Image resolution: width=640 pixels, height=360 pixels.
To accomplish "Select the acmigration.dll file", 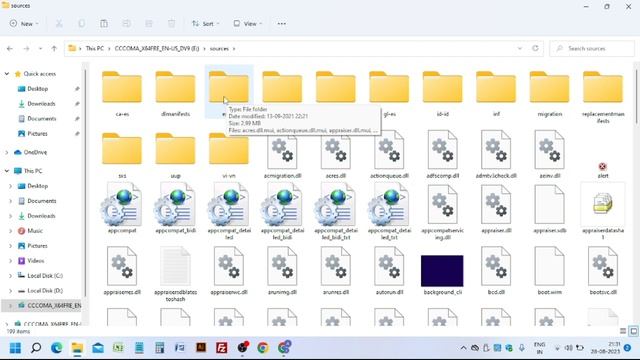I will (282, 155).
